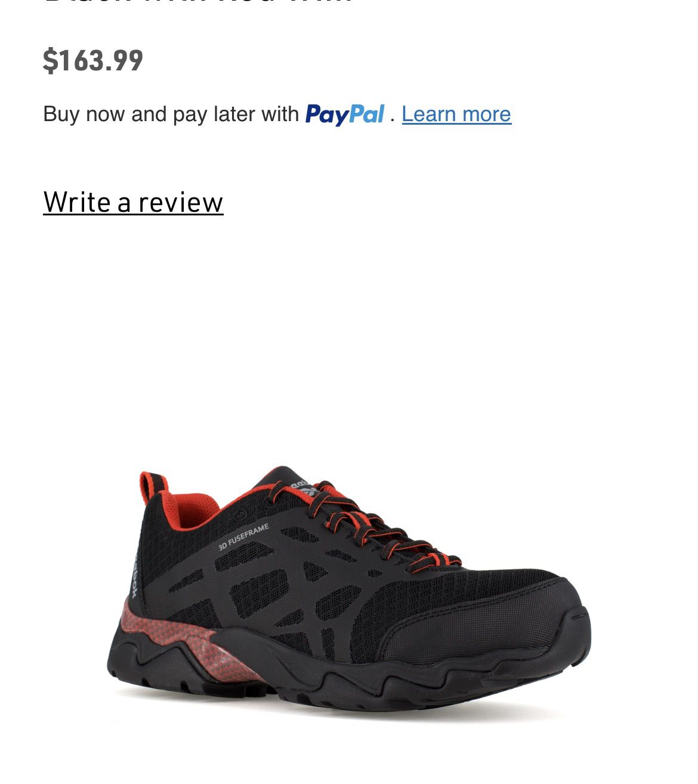The width and height of the screenshot is (698, 784).
Task: Click the partially visible product title at top
Action: [x=197, y=2]
